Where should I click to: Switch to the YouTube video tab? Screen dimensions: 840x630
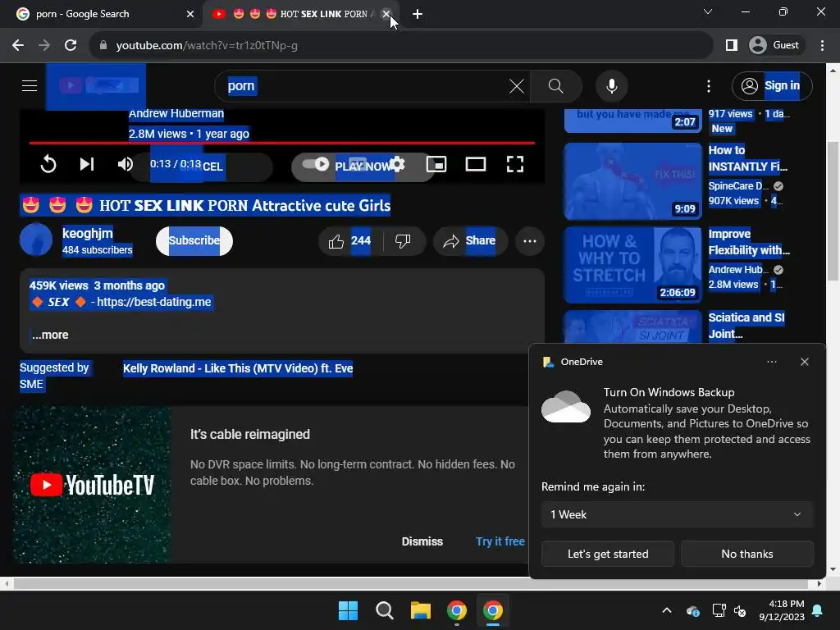pyautogui.click(x=300, y=14)
